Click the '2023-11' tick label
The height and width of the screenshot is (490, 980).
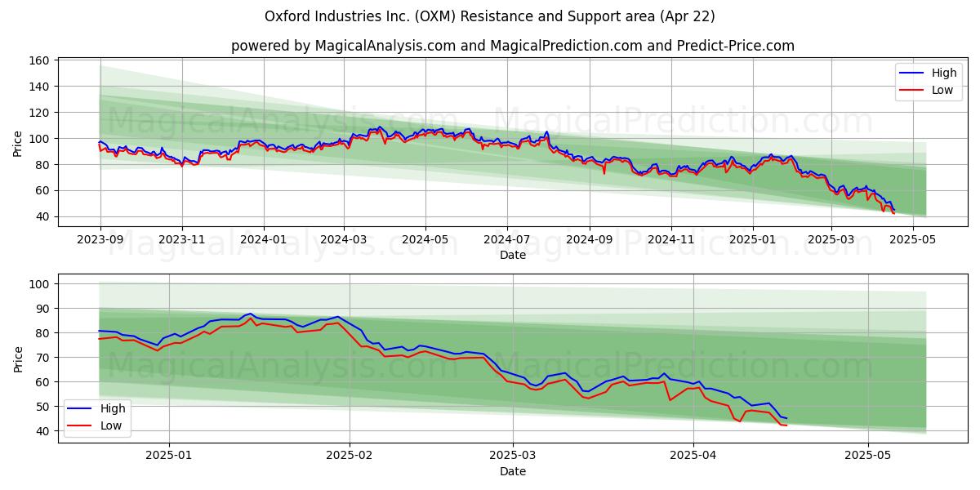pyautogui.click(x=181, y=240)
